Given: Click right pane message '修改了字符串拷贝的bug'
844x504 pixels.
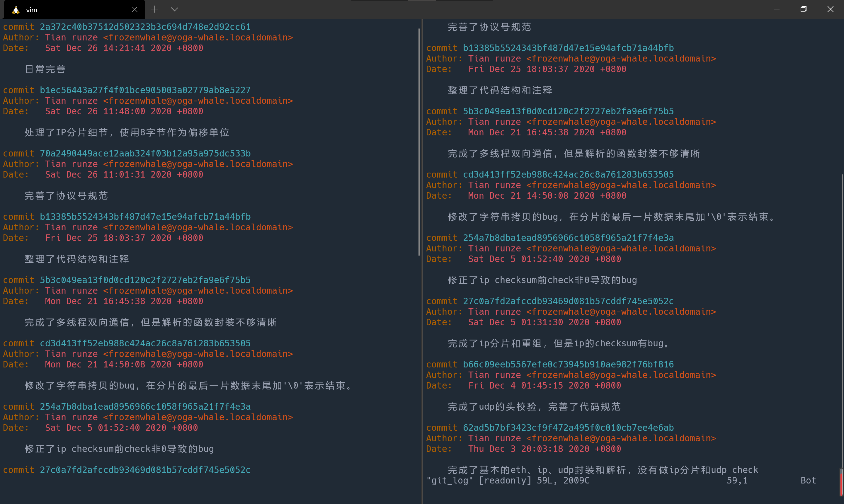Looking at the screenshot, I should click(x=503, y=217).
